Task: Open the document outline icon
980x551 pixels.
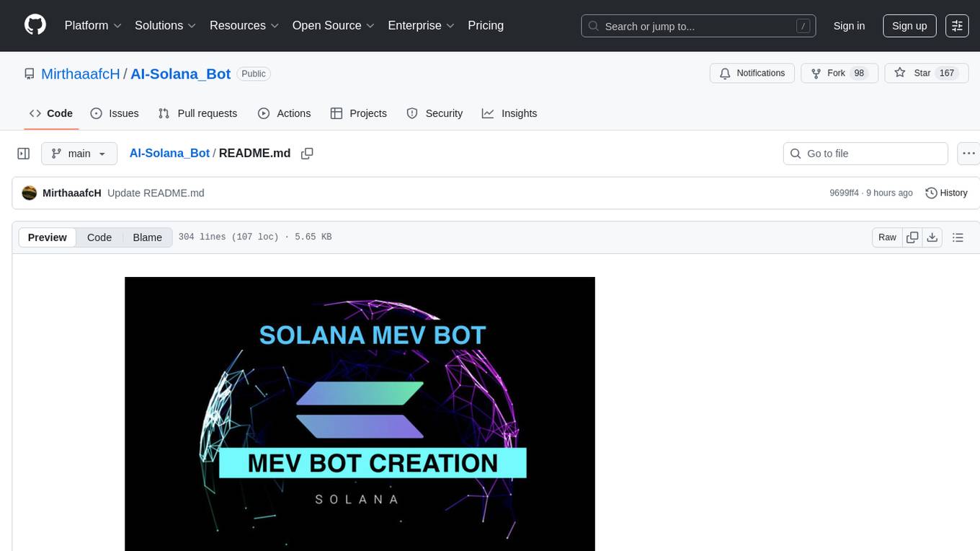Action: point(958,237)
